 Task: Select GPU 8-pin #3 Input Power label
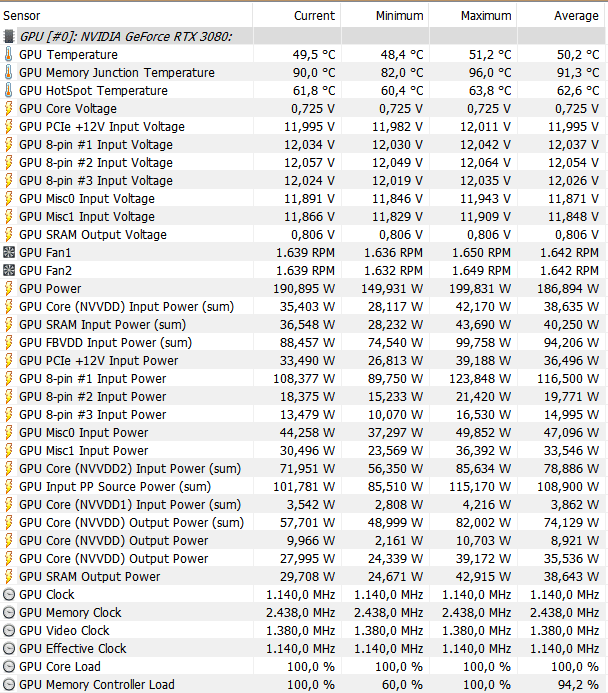pyautogui.click(x=92, y=415)
